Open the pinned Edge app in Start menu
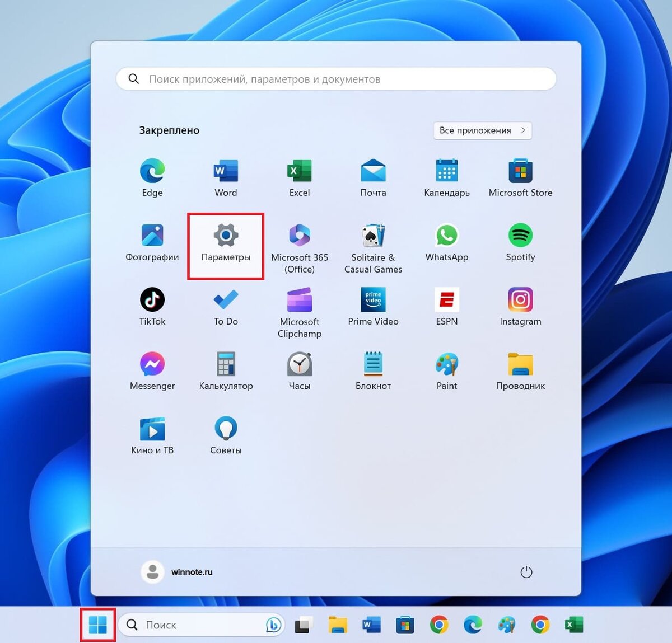Screen dimensions: 672x643 coord(152,179)
